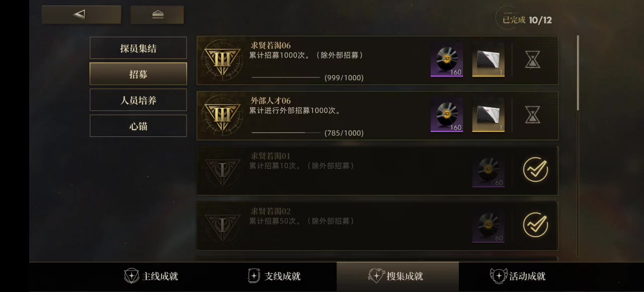Click ticket reward for 求贤若渴06
The width and height of the screenshot is (644, 292).
[x=489, y=60]
